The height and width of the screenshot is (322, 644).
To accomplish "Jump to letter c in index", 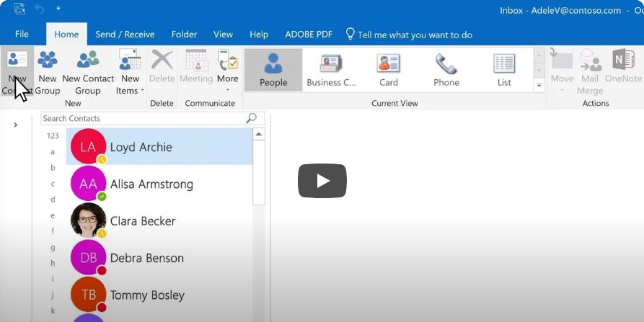I will (x=53, y=184).
